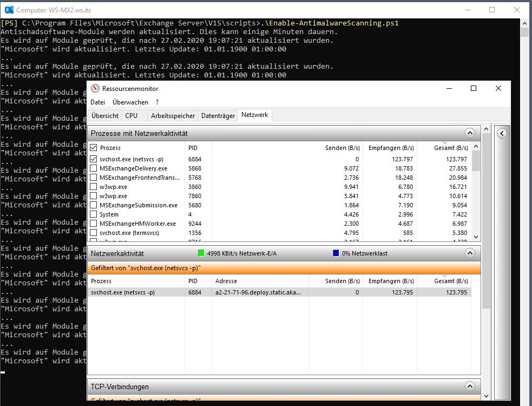Click the orange Gefiltert von svchost.exe bar

(x=284, y=268)
